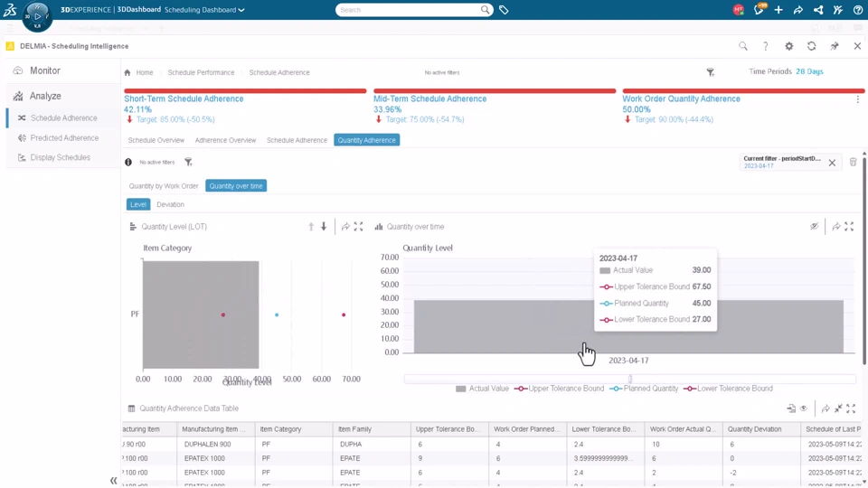Open the tools icon in top bar
The image size is (868, 488).
coord(838,10)
